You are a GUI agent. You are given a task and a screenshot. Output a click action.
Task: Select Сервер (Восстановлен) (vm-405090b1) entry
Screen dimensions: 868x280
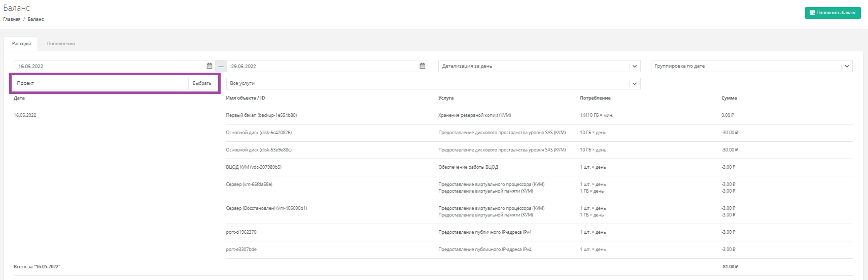(266, 208)
